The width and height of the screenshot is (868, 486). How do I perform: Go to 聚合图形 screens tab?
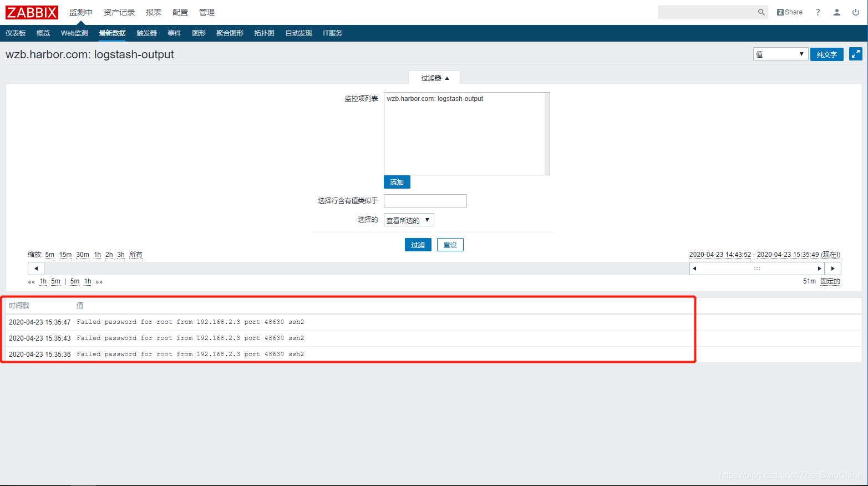coord(230,33)
